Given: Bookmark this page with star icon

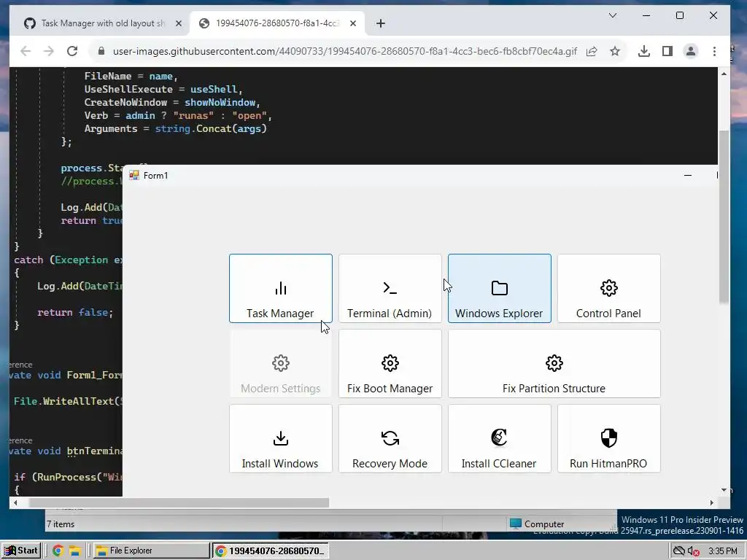Looking at the screenshot, I should (x=615, y=51).
